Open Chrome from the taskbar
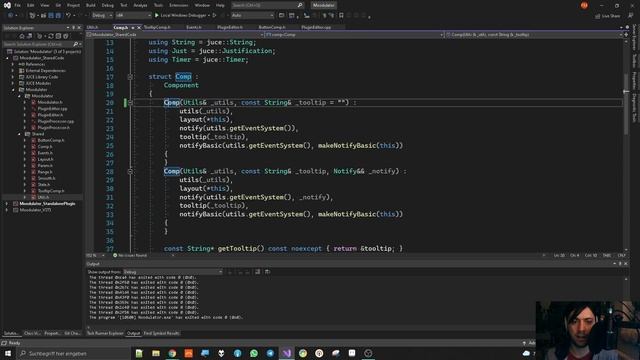 [172, 353]
